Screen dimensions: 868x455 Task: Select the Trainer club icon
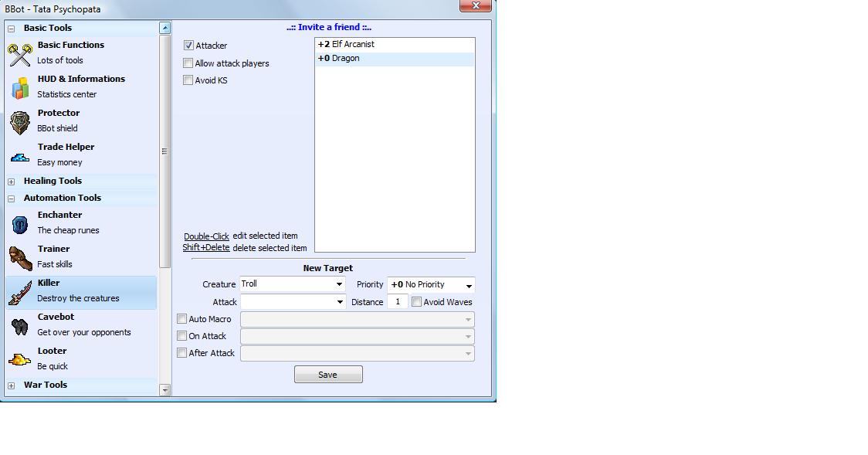click(20, 257)
